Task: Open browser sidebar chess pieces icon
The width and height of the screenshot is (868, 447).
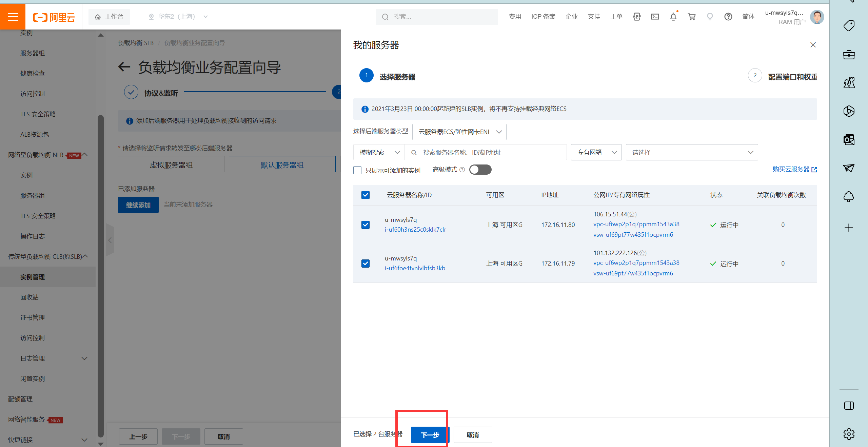Action: tap(849, 83)
